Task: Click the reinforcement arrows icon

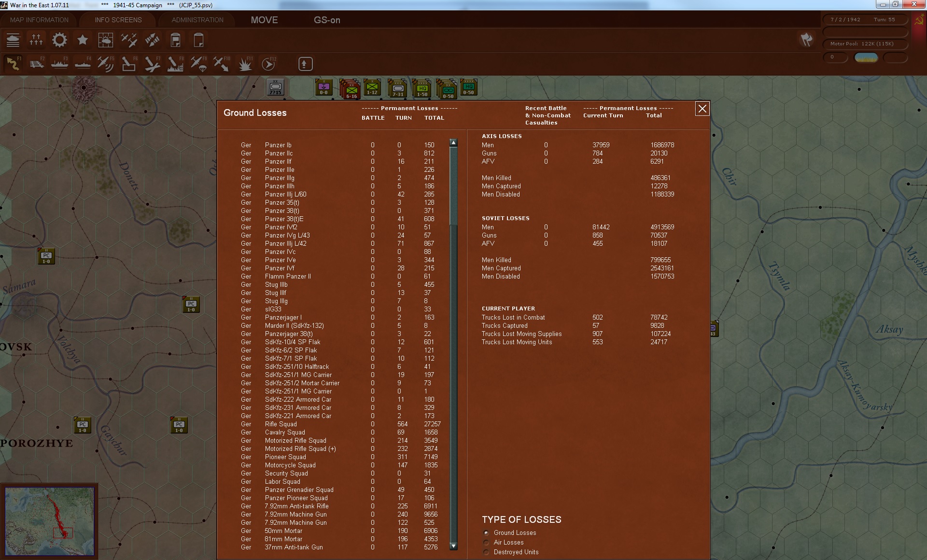Action: 152,40
